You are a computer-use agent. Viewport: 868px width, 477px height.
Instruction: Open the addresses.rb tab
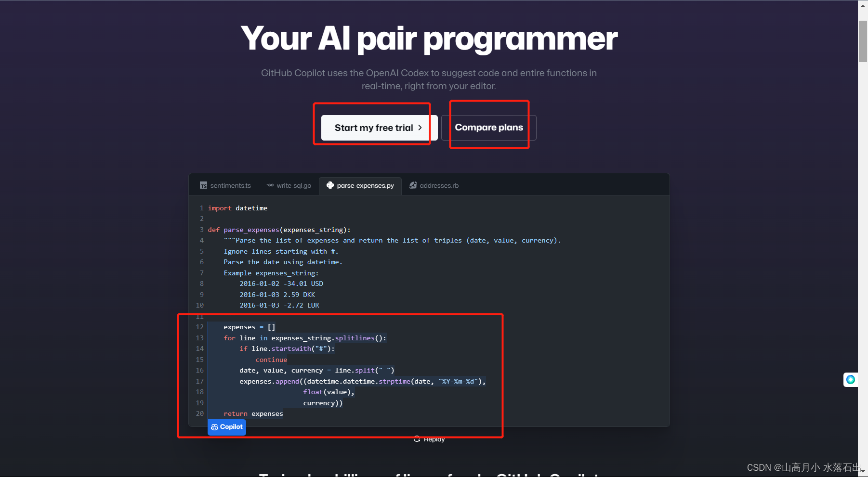point(434,185)
